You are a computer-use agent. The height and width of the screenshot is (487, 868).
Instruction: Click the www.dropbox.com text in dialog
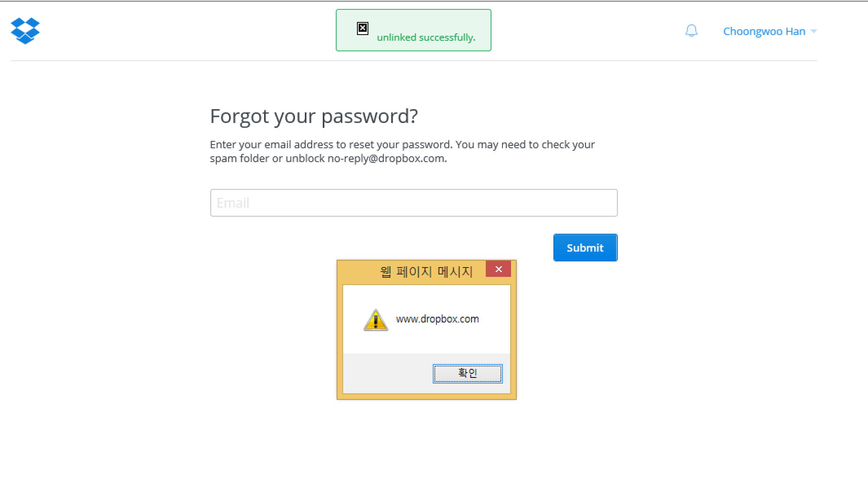pos(437,319)
